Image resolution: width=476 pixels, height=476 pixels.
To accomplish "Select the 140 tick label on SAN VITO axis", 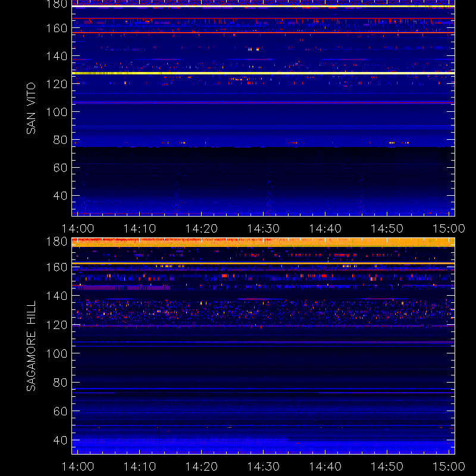I will [57, 56].
